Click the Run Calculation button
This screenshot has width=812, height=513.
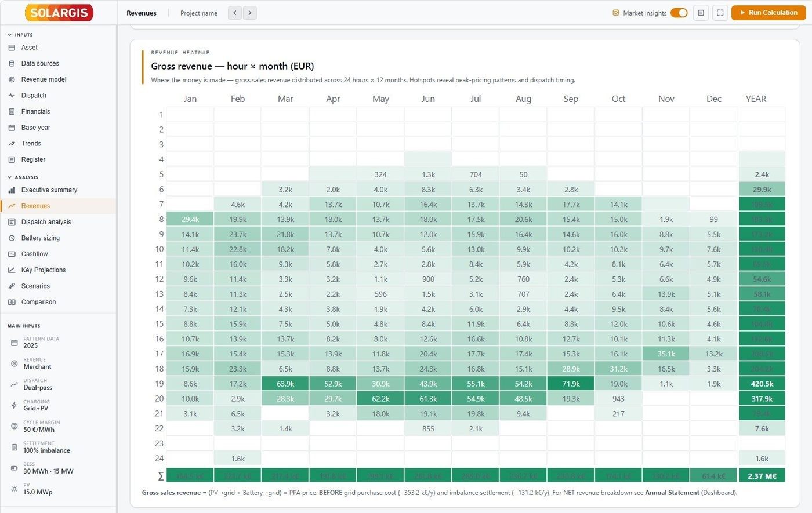click(768, 13)
